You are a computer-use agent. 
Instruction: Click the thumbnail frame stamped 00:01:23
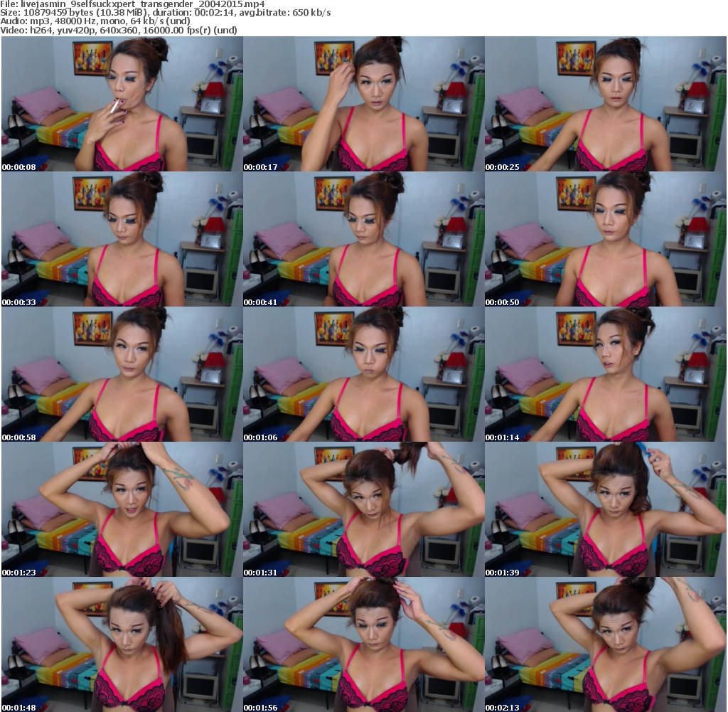click(122, 509)
